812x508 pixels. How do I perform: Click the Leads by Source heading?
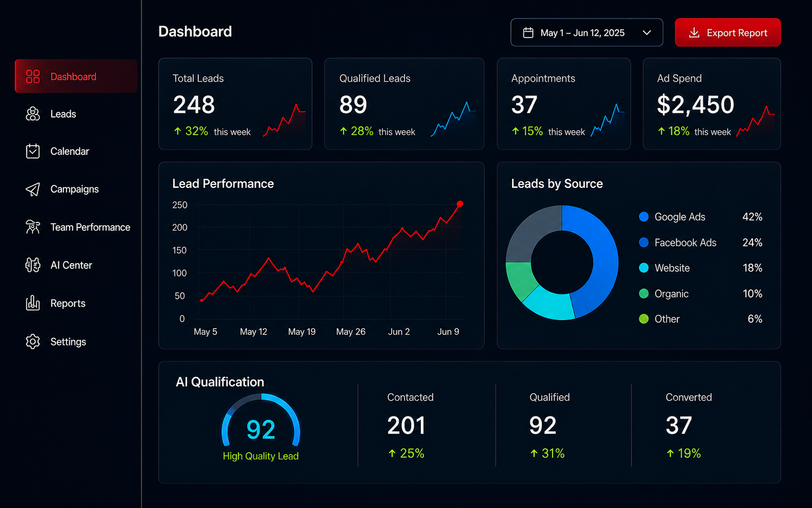557,183
